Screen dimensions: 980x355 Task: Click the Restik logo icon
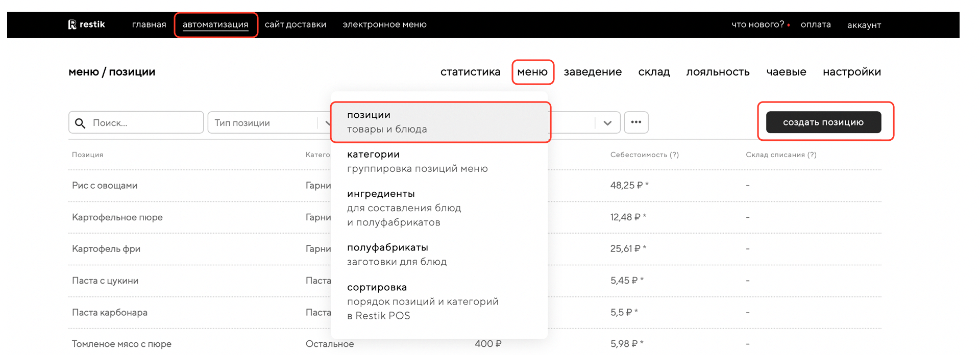(x=72, y=24)
